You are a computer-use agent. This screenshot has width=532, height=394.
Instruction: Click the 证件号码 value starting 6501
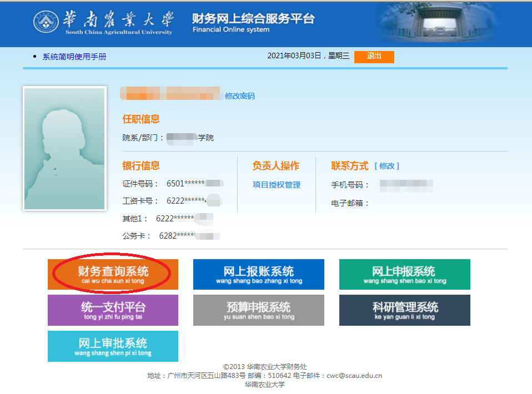tap(195, 184)
